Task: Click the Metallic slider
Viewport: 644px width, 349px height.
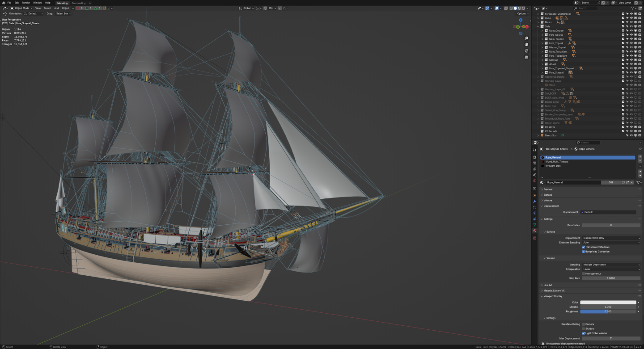Action: 608,307
